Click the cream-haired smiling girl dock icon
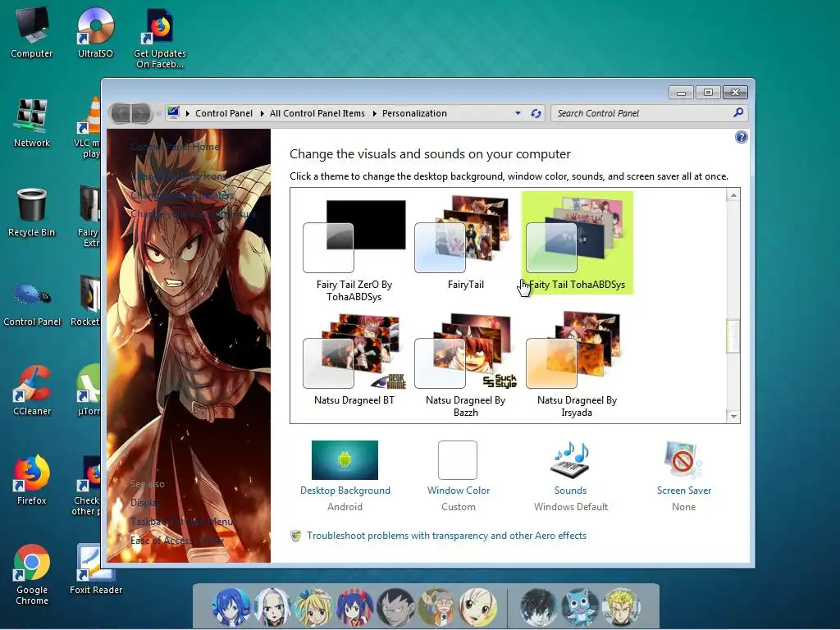Viewport: 840px width, 630px height. [478, 607]
